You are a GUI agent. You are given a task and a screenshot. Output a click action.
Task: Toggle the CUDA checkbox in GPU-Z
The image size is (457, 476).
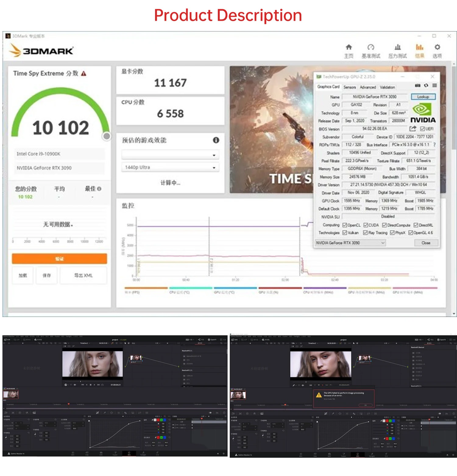tap(366, 225)
